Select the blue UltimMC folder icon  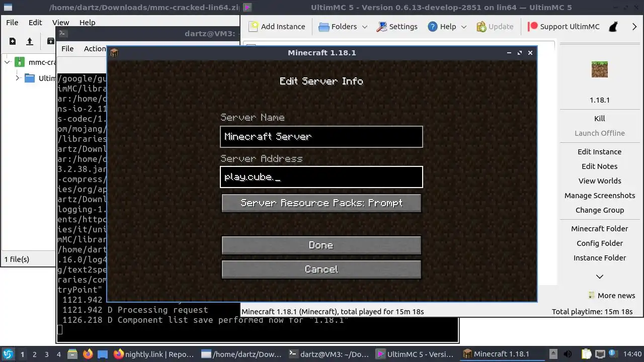pos(30,78)
